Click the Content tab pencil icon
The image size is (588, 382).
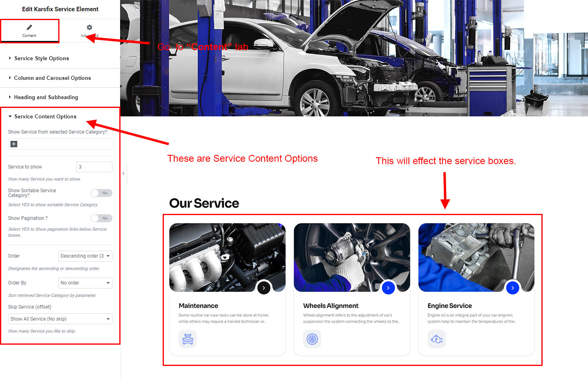coord(29,27)
